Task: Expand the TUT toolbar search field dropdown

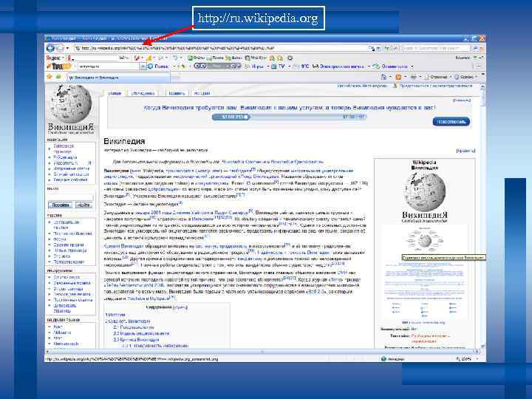Action: pyautogui.click(x=143, y=66)
